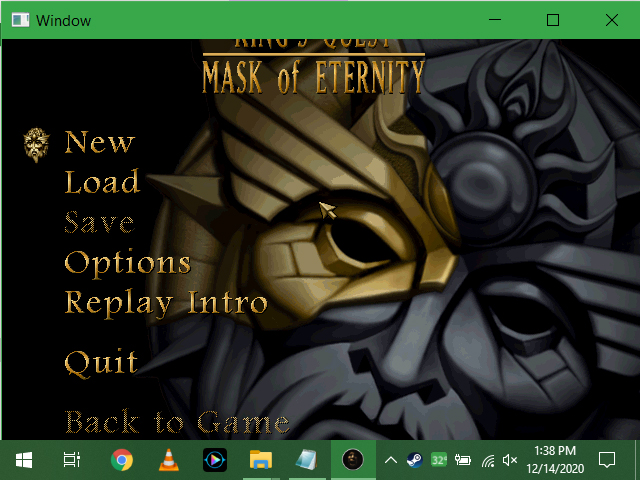Image resolution: width=640 pixels, height=480 pixels.
Task: Open the Windows Start menu
Action: click(x=24, y=460)
